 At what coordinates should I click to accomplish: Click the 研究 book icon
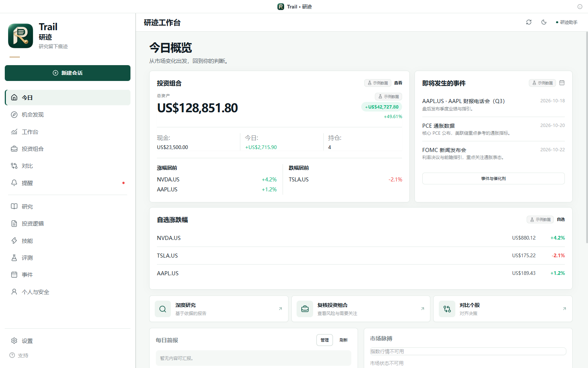14,206
